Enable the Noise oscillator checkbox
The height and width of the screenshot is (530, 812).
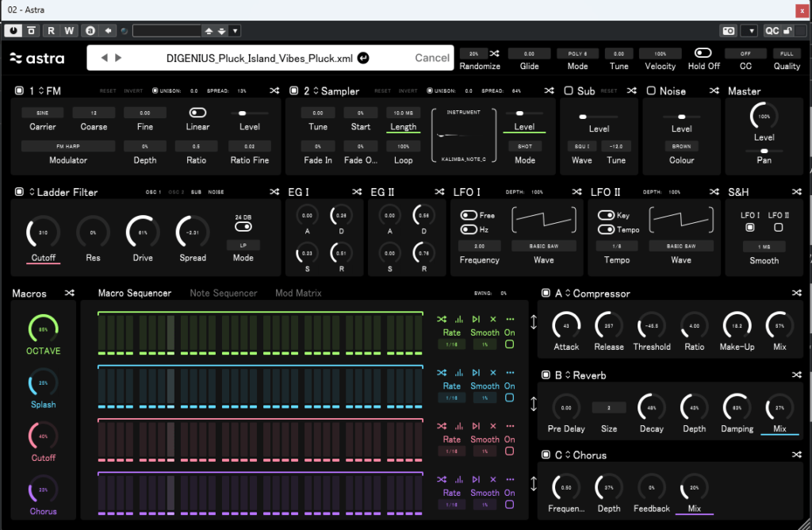tap(651, 90)
